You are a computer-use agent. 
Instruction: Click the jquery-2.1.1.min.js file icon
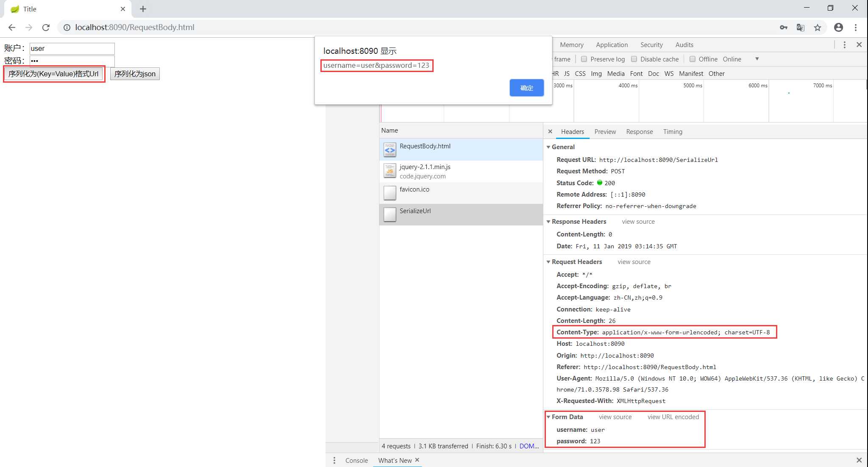389,171
